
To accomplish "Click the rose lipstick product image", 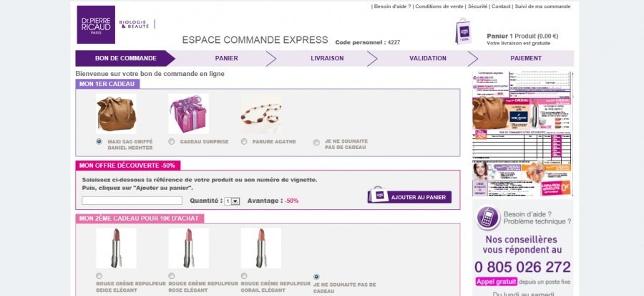I will tap(188, 248).
